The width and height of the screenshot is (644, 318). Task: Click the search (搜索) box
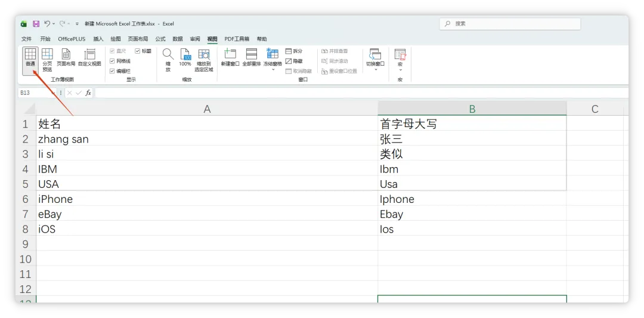click(x=510, y=24)
